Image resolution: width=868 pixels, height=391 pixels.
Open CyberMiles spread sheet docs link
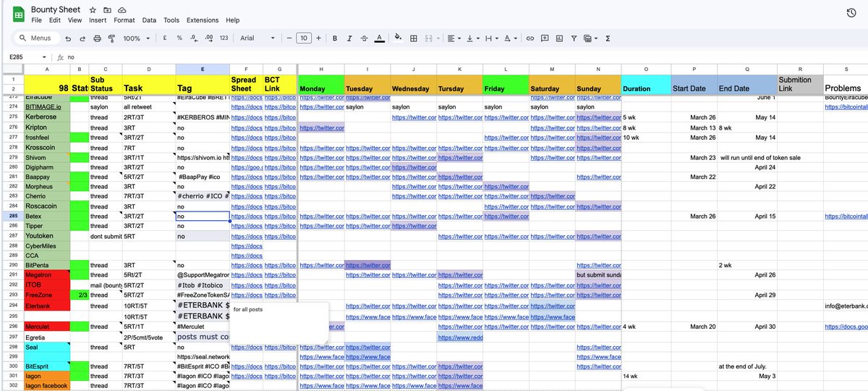pyautogui.click(x=246, y=245)
